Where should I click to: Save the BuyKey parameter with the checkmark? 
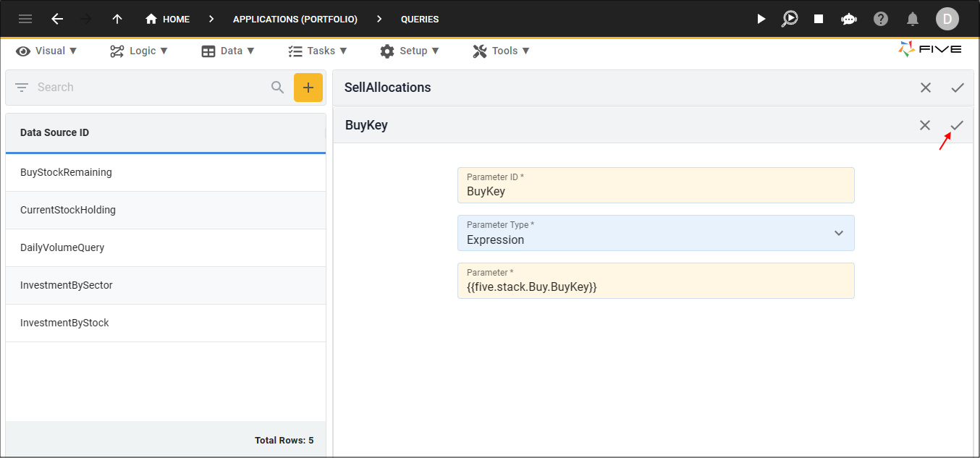point(957,125)
